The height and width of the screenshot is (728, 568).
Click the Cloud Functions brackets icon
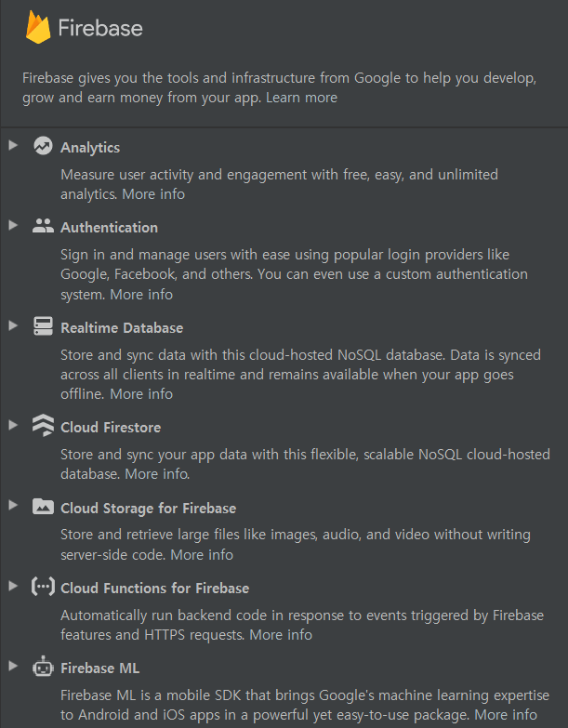tap(43, 587)
